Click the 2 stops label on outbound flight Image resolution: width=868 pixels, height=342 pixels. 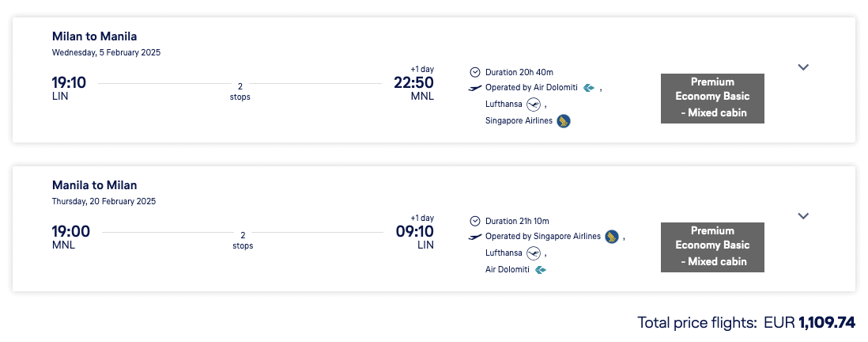pyautogui.click(x=240, y=91)
